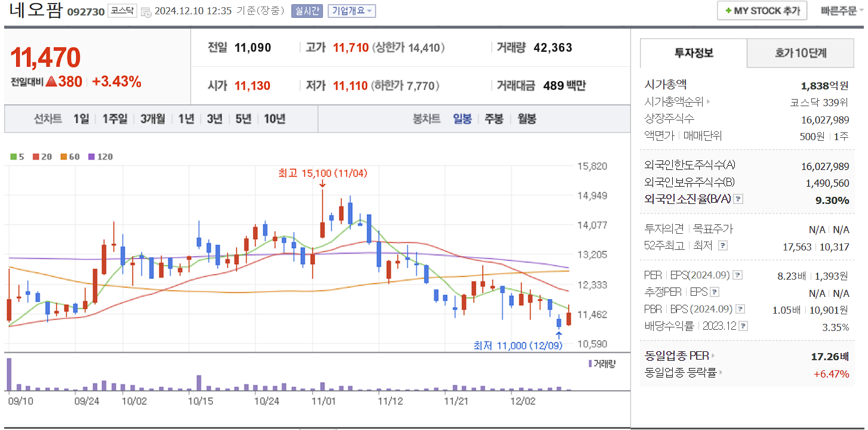Screen dimensions: 868x430
Task: Open help for EPS(2024.09)
Action: tap(737, 276)
